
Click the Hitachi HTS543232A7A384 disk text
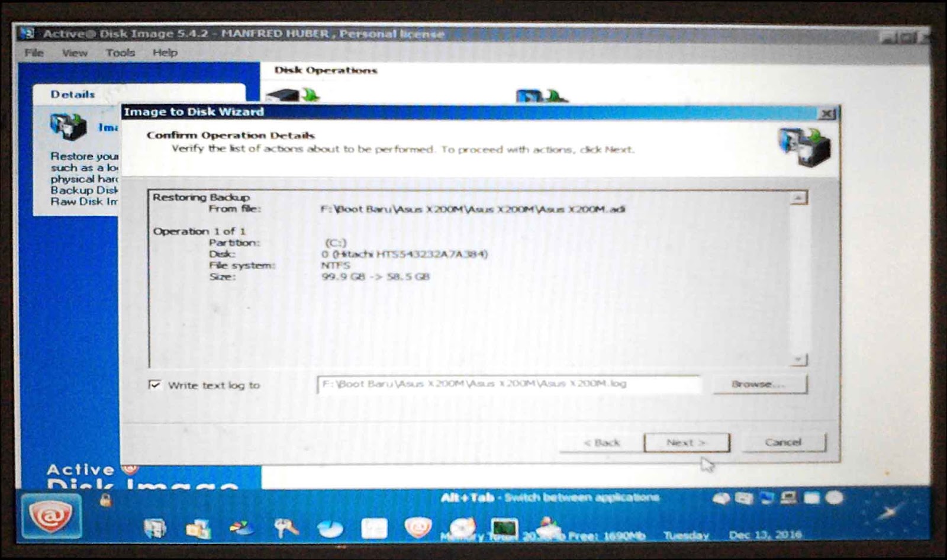(x=404, y=254)
